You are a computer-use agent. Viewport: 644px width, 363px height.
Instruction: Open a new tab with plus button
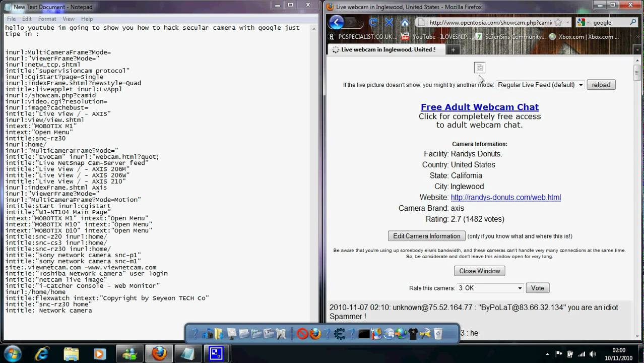pos(453,49)
